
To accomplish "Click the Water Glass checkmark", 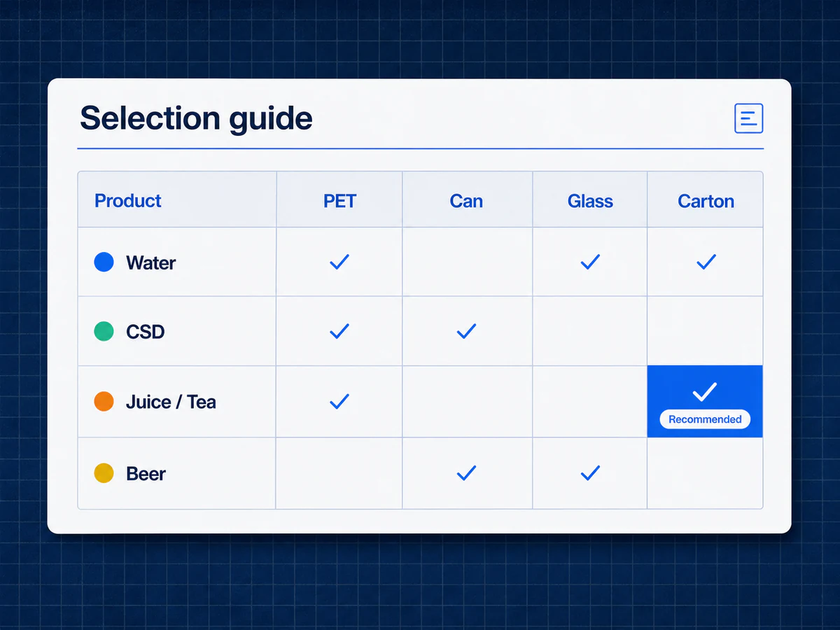I will 590,262.
